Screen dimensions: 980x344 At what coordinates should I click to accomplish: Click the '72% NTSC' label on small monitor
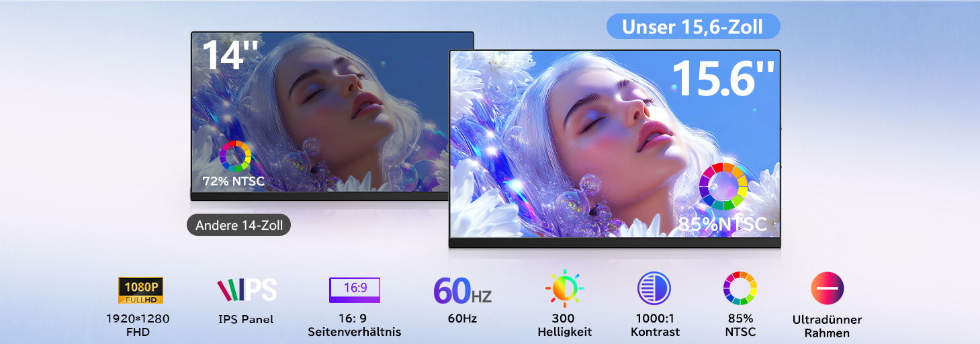pyautogui.click(x=233, y=181)
